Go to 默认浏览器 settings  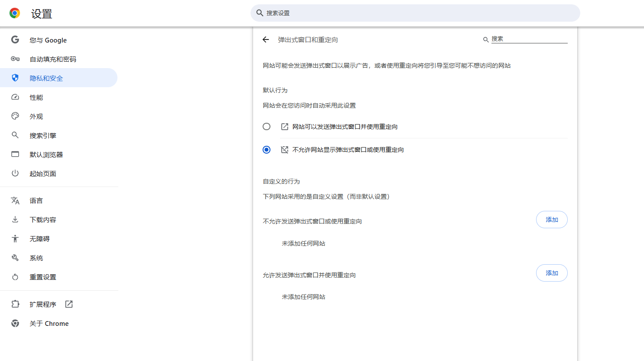point(59,154)
